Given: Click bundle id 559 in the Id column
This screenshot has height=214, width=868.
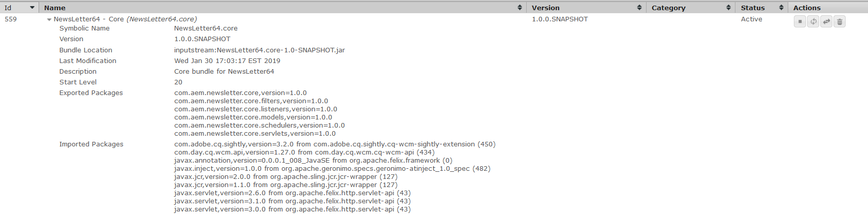Looking at the screenshot, I should pos(11,19).
